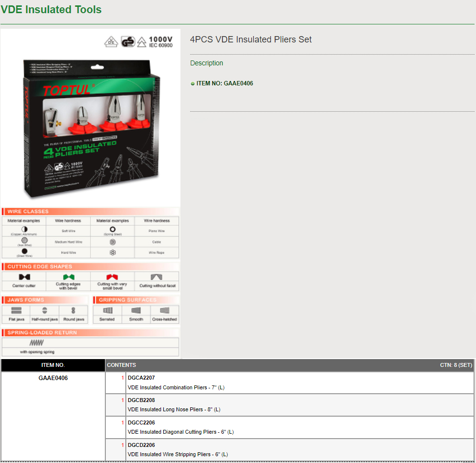Click VDE Insulated Wire Stripping Pliers - 6" text
476x463 pixels.
[178, 455]
